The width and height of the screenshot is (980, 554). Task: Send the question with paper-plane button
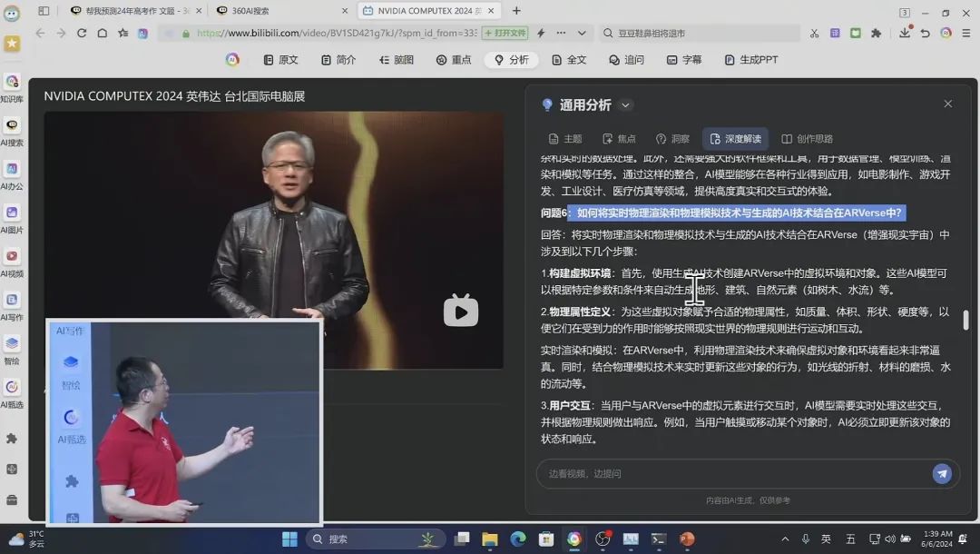[942, 473]
